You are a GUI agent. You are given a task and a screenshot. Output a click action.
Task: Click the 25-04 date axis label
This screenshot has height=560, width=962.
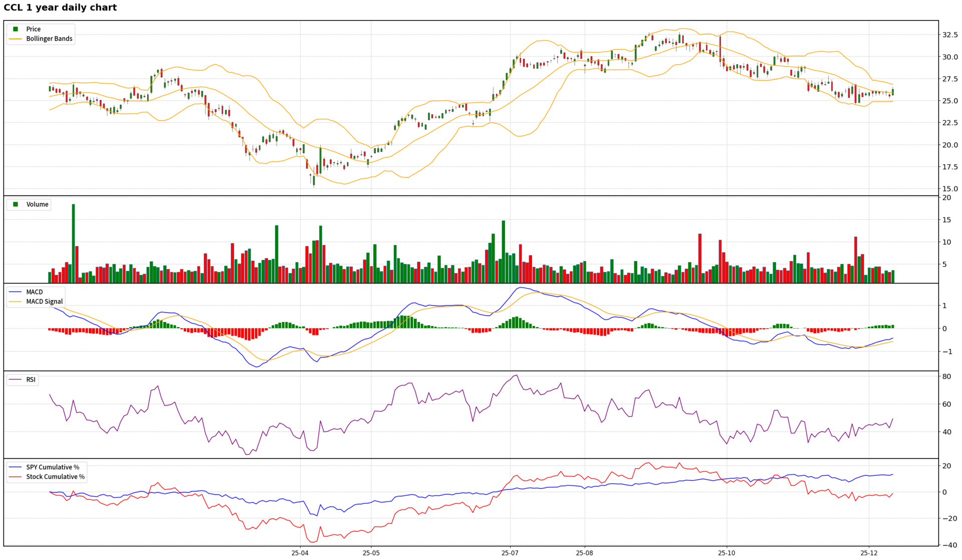click(x=300, y=553)
